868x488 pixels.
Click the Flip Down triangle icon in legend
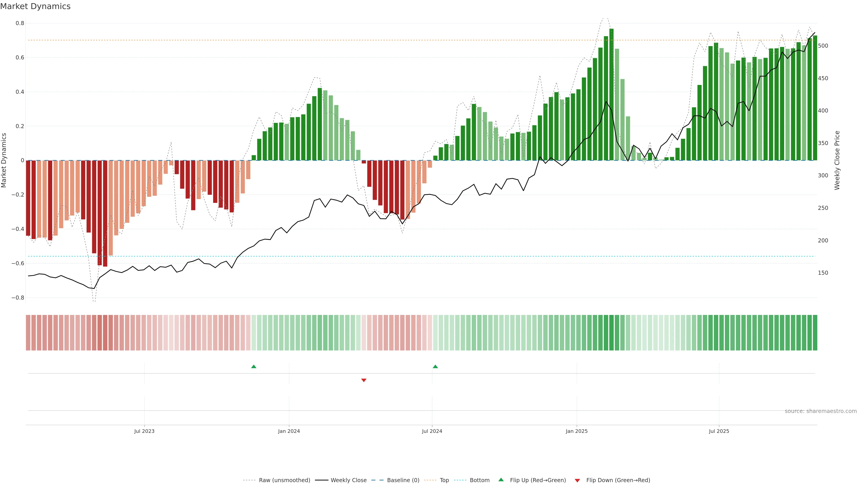pyautogui.click(x=577, y=480)
